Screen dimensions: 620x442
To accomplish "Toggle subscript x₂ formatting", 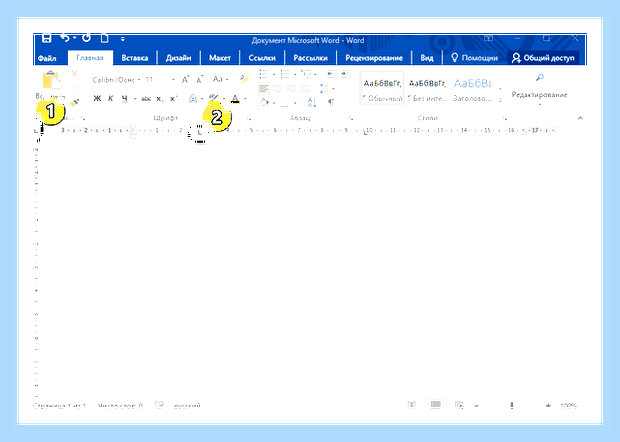I will [159, 99].
